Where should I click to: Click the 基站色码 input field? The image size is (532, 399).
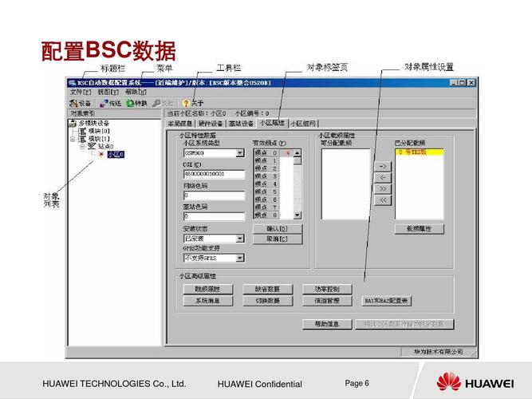pos(214,216)
